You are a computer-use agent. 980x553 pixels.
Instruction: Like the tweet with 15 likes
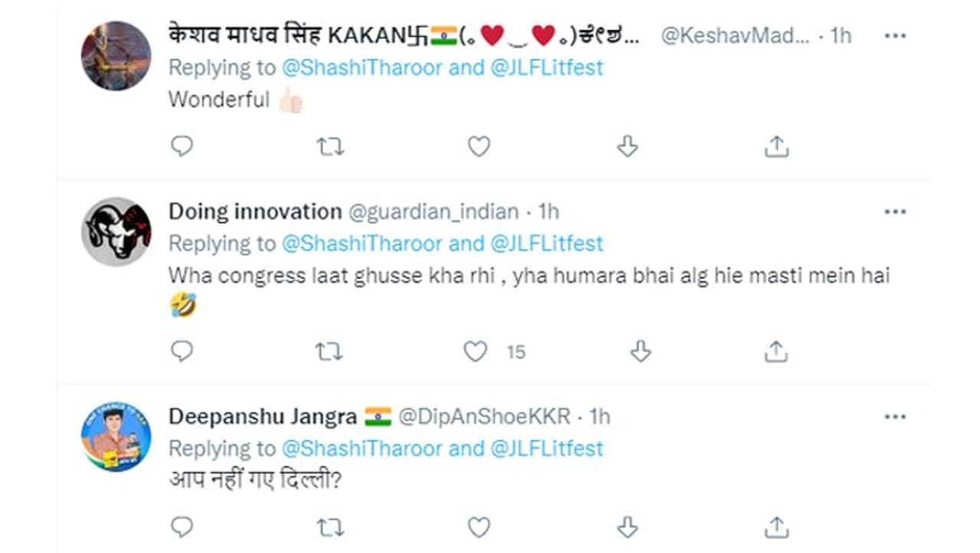[x=476, y=351]
